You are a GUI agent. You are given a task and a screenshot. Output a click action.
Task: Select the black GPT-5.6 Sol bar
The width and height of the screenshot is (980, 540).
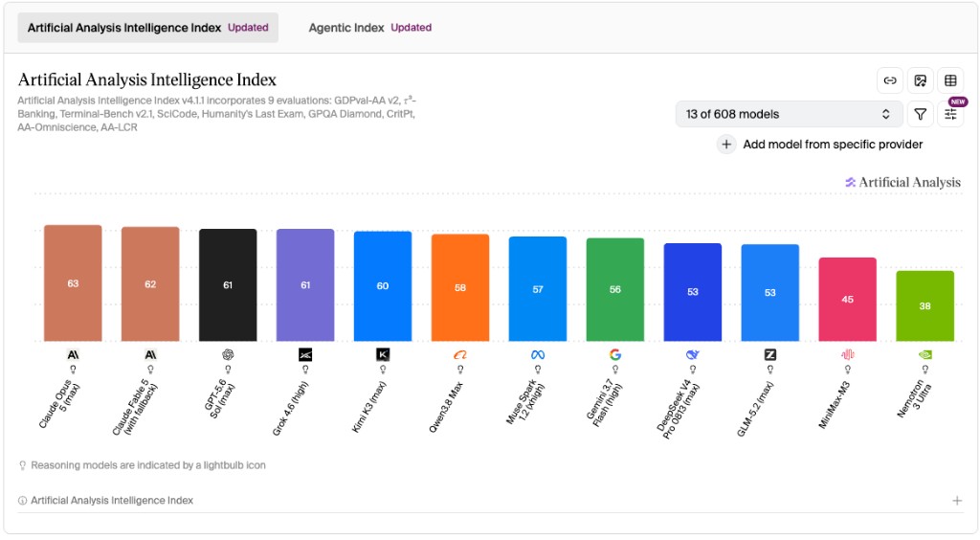(x=228, y=285)
